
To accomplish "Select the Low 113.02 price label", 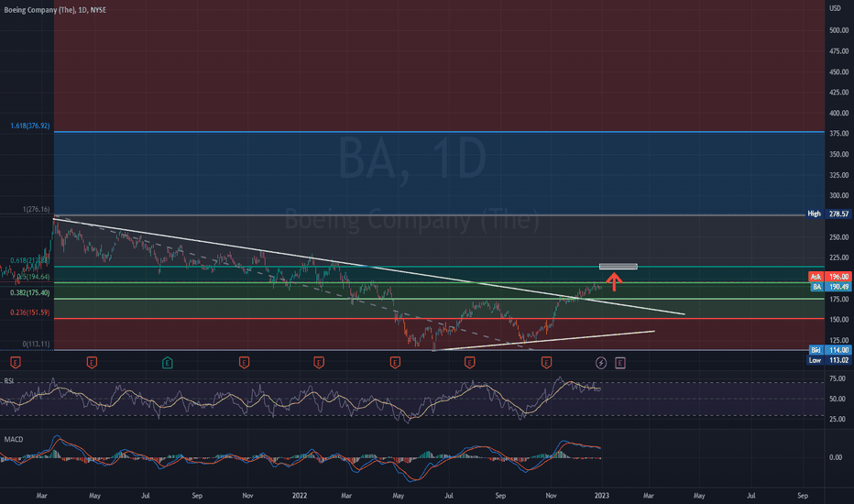I will pos(829,360).
